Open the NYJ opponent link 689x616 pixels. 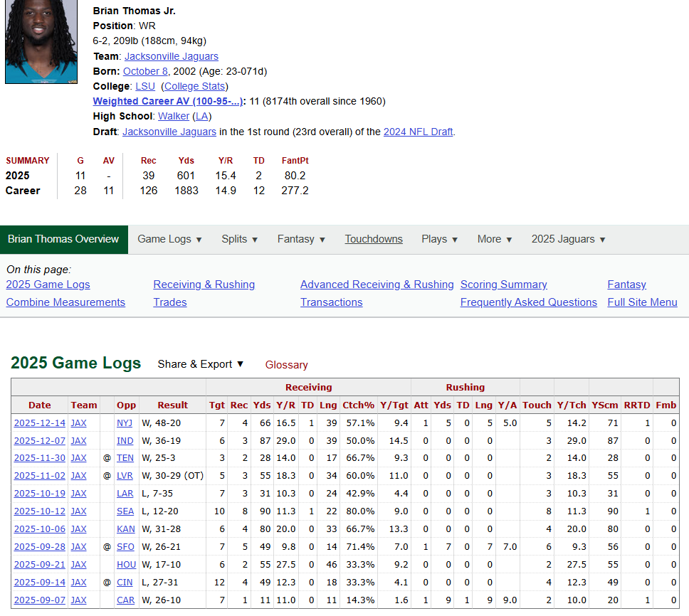[125, 423]
